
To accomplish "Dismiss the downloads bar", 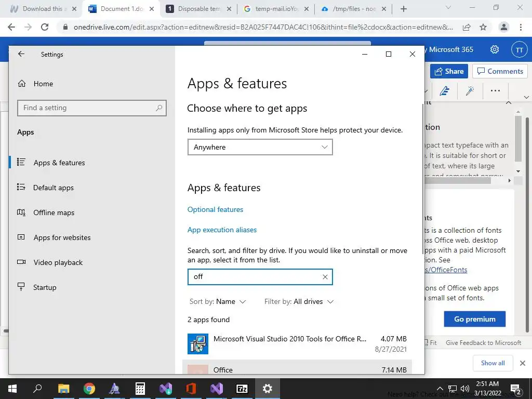I will point(523,363).
